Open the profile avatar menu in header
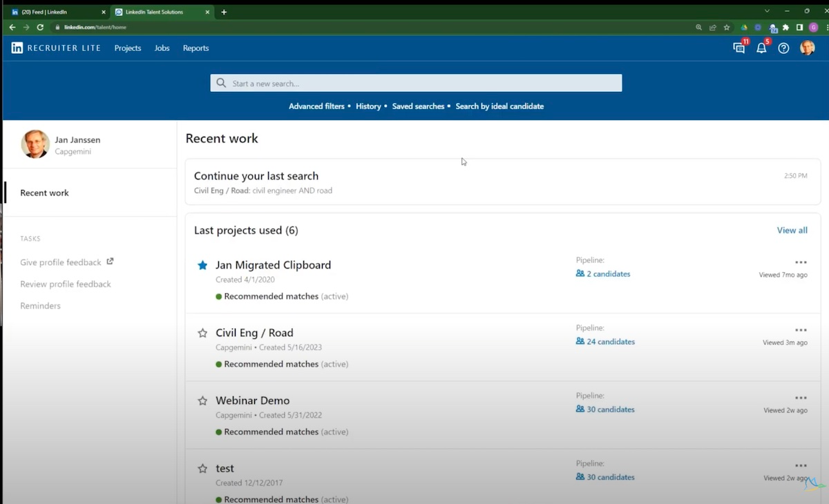This screenshot has width=829, height=504. [807, 48]
